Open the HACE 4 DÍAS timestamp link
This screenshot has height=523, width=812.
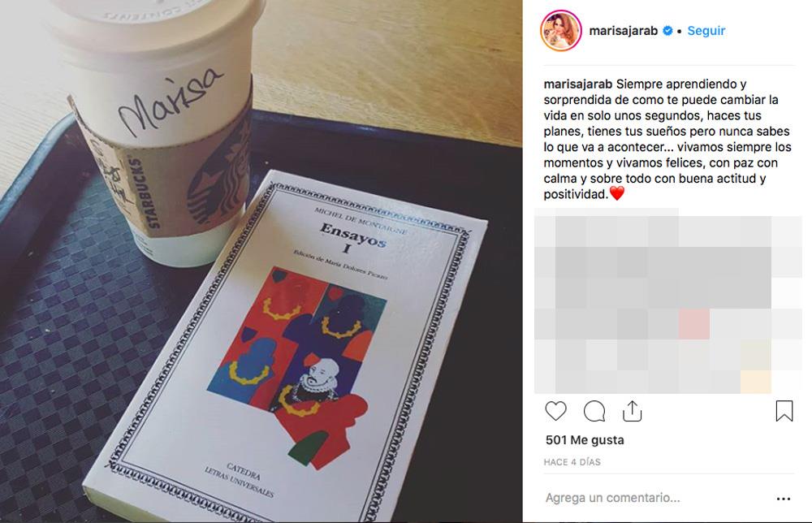click(572, 462)
